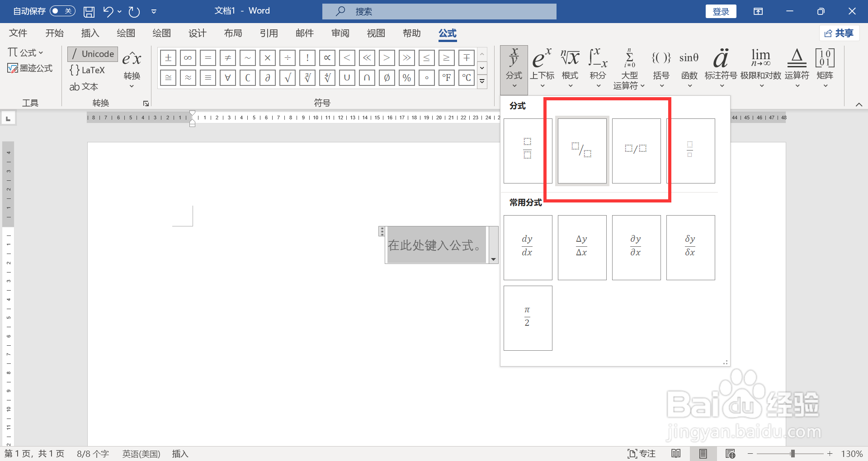
Task: Click the zoom slider handle
Action: pyautogui.click(x=793, y=453)
